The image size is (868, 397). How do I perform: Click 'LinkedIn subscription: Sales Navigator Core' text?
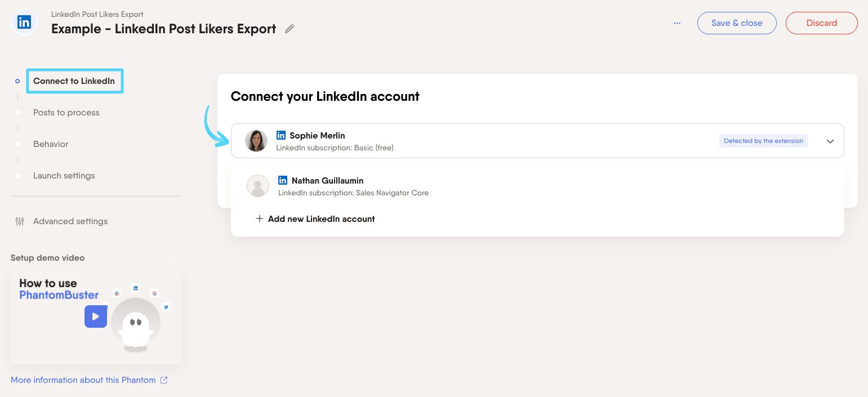[353, 193]
